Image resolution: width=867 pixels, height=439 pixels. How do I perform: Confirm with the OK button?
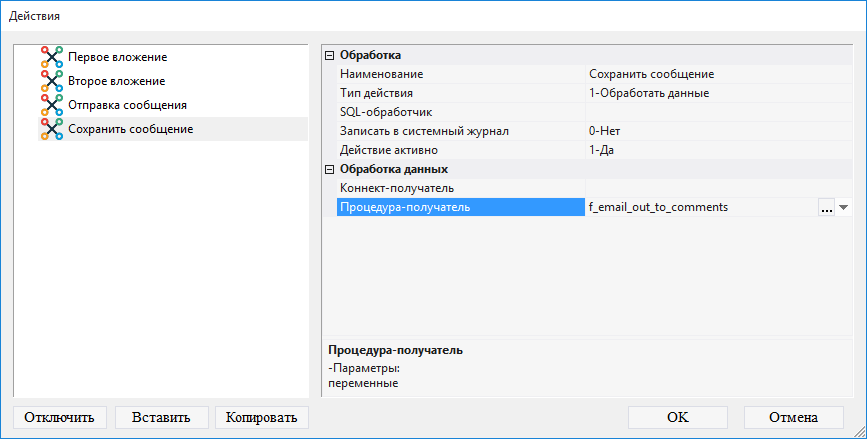677,417
